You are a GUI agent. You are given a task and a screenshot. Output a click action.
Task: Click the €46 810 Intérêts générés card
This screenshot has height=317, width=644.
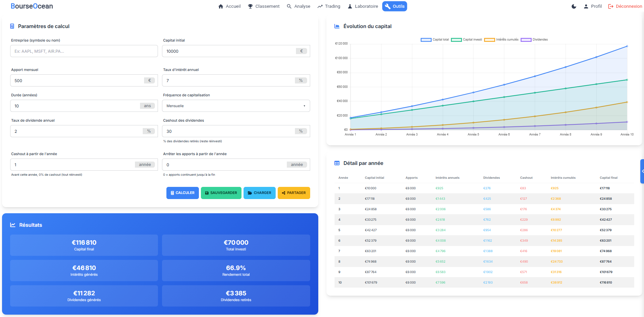coord(84,270)
